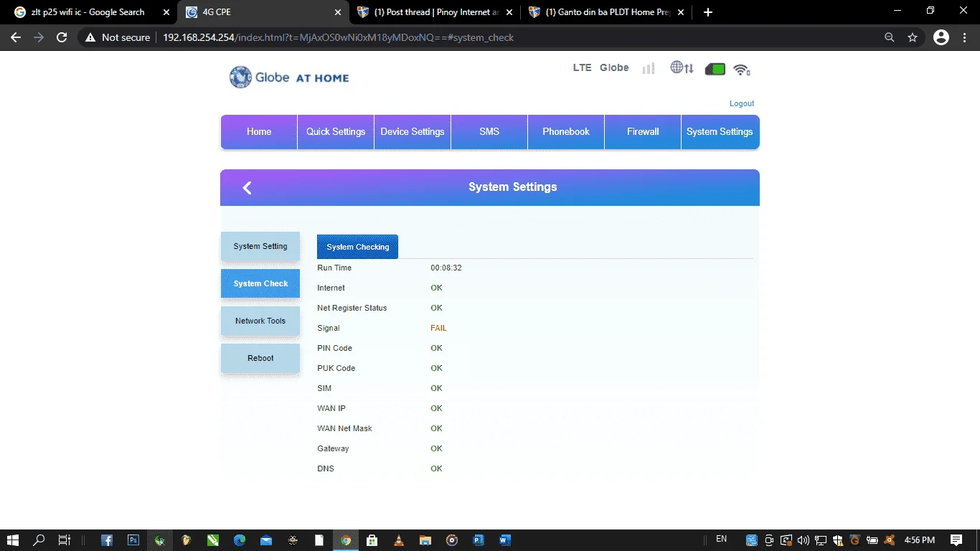This screenshot has height=551, width=980.
Task: Open the Windows notification center icon
Action: tap(956, 540)
